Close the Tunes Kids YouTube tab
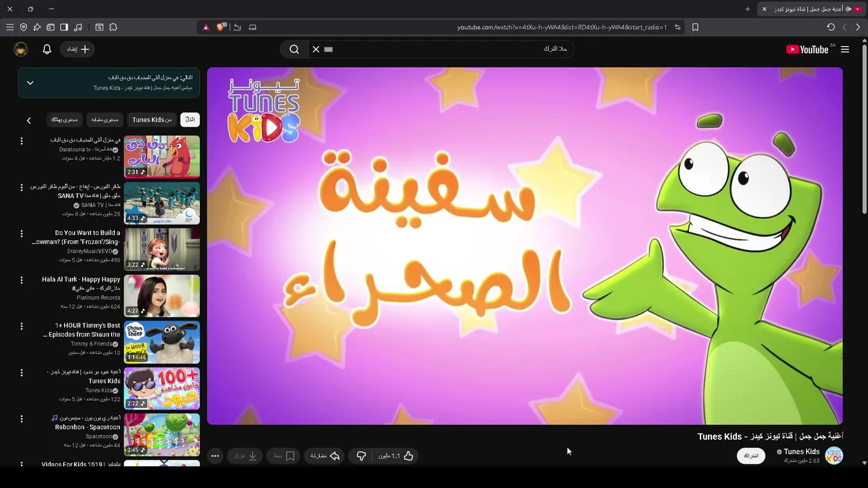The width and height of the screenshot is (868, 488). (x=764, y=9)
